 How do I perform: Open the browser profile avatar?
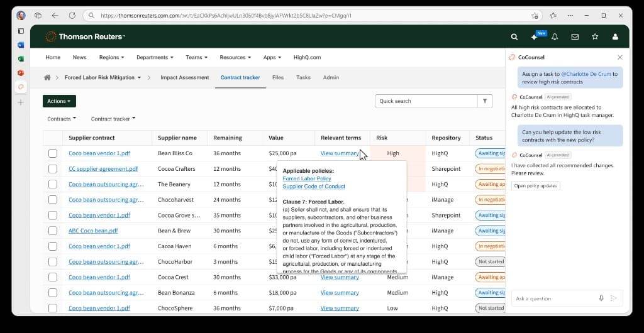coord(21,16)
